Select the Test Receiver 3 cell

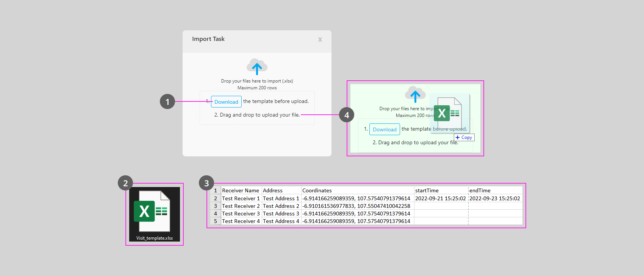point(241,214)
